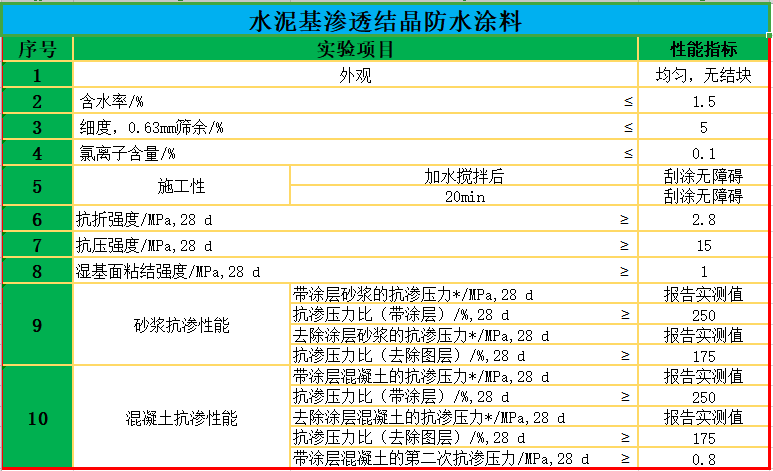Click the value 15
The width and height of the screenshot is (773, 471).
coord(703,245)
